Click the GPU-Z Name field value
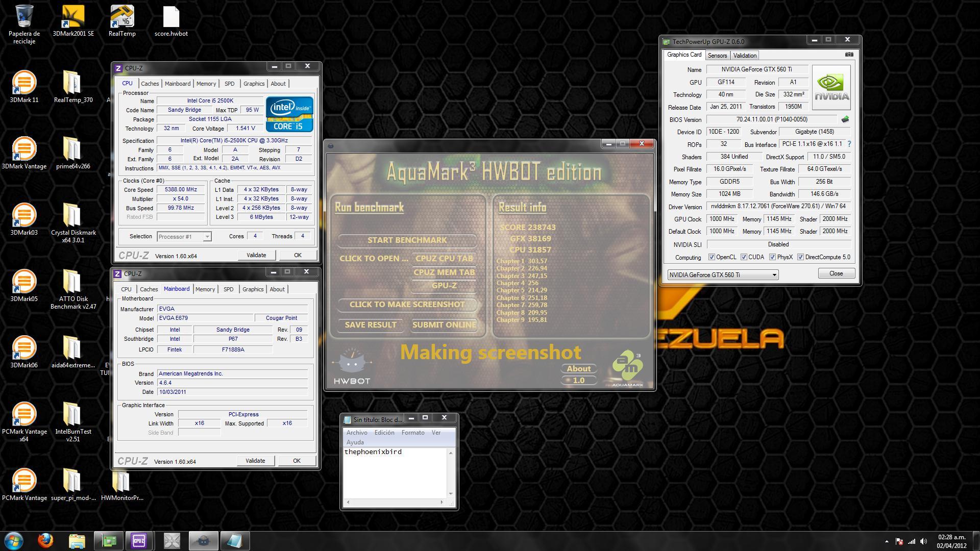 pyautogui.click(x=756, y=69)
